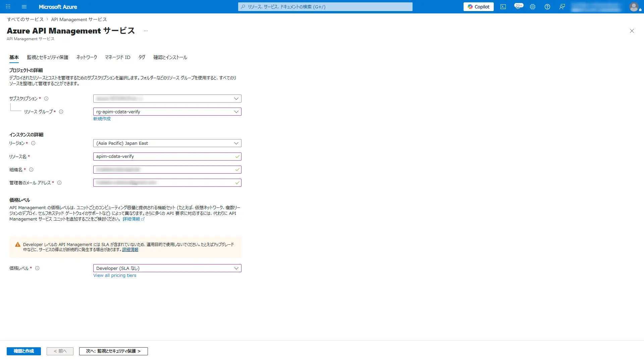Open the 価格レベル dropdown
Viewport: 644px width, 362px height.
tap(167, 268)
